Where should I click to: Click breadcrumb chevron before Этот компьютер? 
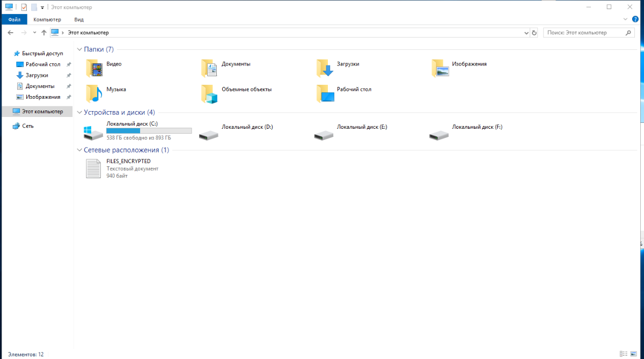(x=63, y=33)
